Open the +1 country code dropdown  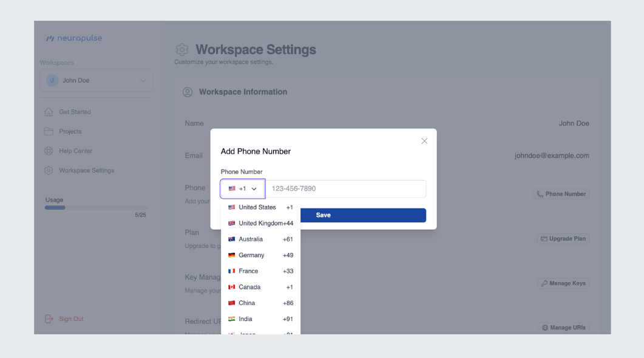click(x=243, y=188)
